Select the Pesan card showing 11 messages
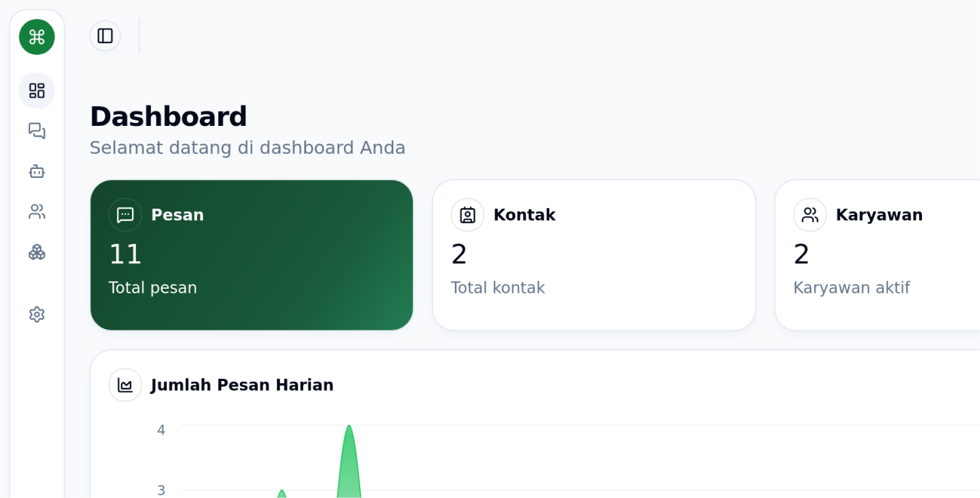 coord(252,255)
